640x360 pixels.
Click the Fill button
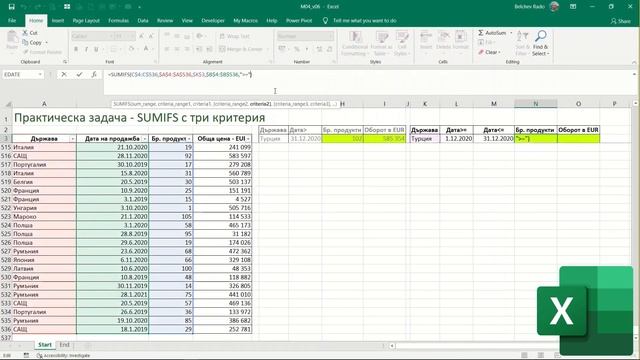486,42
